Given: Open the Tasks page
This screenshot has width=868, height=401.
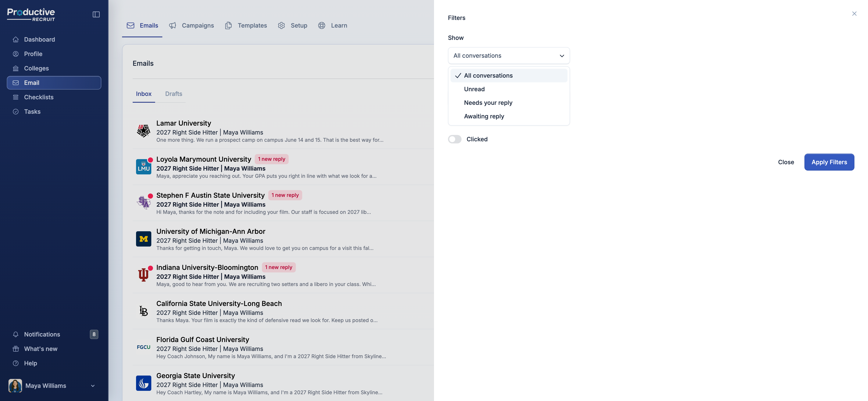Looking at the screenshot, I should click(x=54, y=112).
